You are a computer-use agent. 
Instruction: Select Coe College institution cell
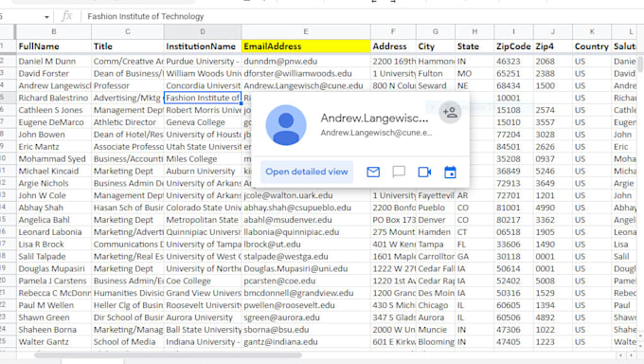click(203, 281)
